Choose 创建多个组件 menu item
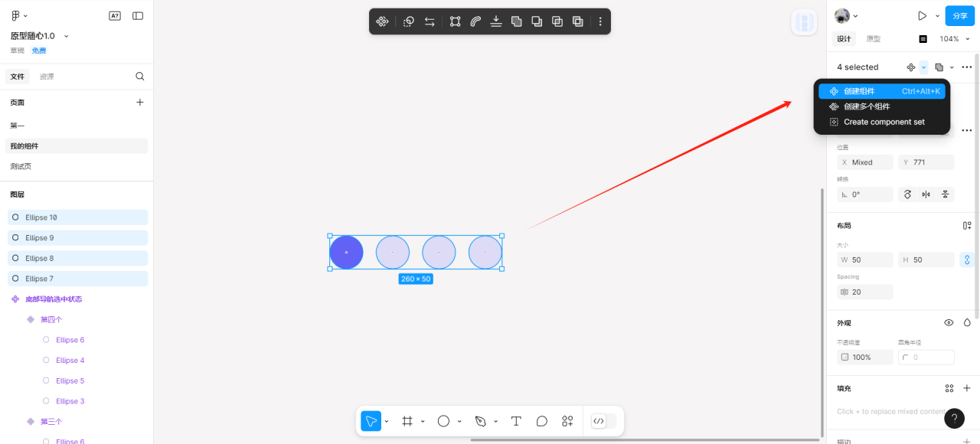This screenshot has height=444, width=980. pos(882,106)
